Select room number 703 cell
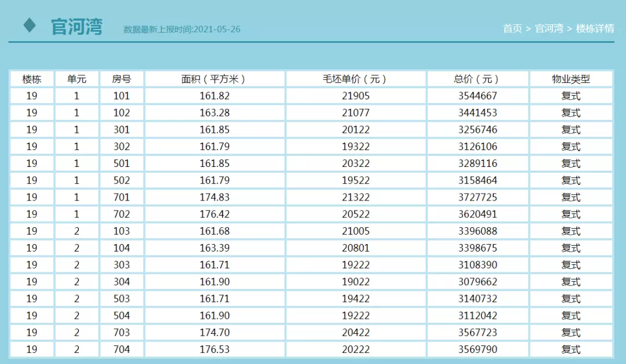This screenshot has height=364, width=626. 121,333
